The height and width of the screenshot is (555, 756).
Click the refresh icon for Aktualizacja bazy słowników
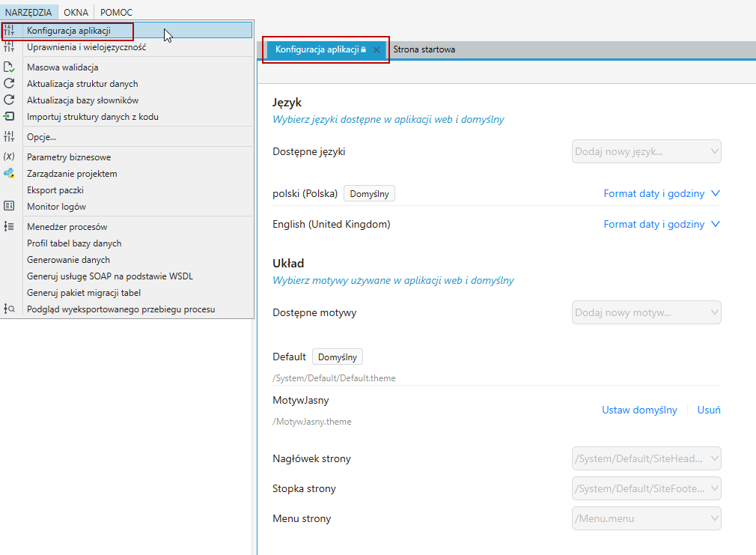click(9, 100)
